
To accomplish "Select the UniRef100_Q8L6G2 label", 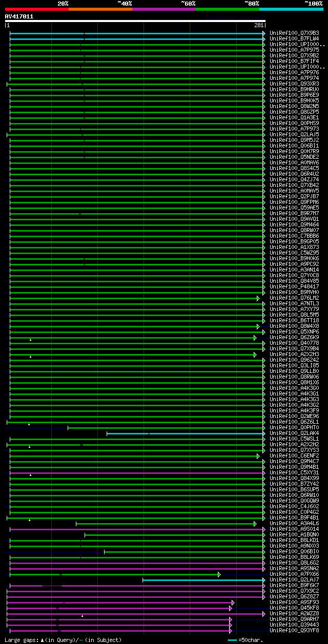I will 294,563.
